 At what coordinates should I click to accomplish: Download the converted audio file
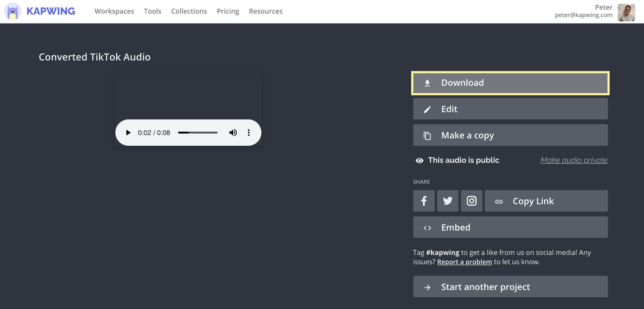(510, 83)
